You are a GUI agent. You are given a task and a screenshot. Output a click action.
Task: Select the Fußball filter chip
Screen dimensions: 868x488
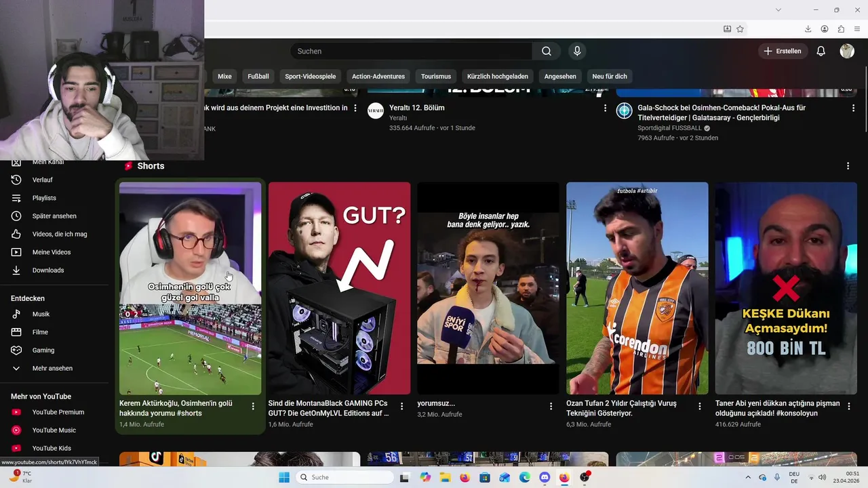258,77
